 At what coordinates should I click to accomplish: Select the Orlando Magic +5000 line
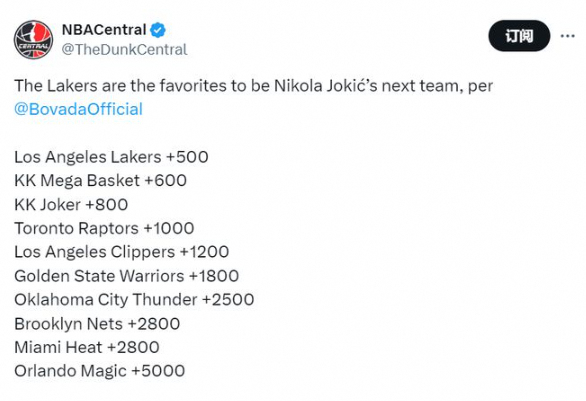click(x=100, y=371)
